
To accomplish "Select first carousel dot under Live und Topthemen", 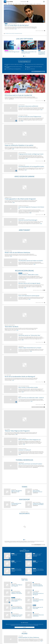I will 24,56.
